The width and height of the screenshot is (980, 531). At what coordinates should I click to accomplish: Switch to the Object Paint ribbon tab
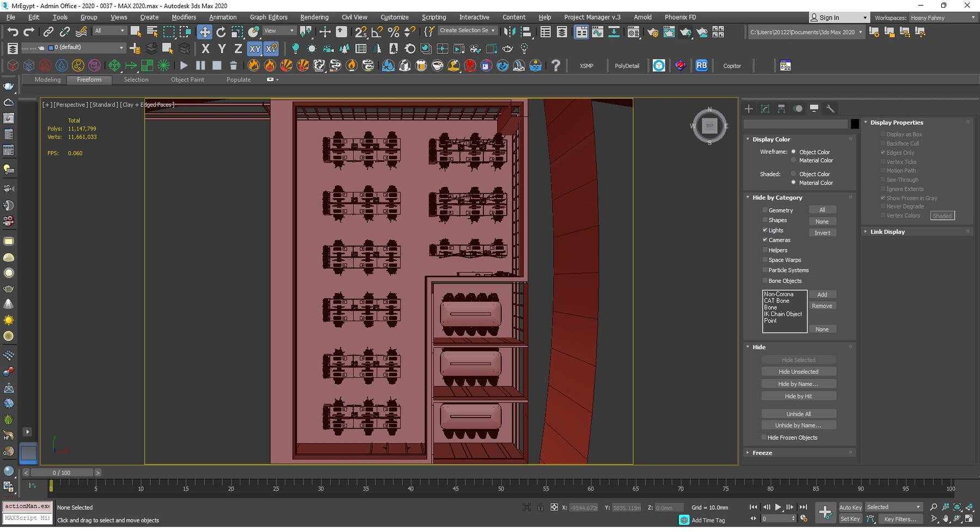(x=187, y=80)
